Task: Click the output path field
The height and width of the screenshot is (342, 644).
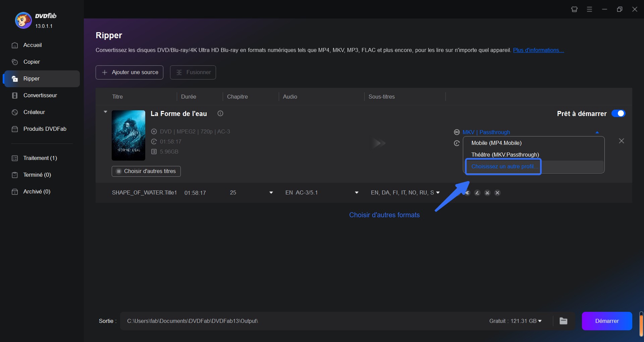Action: click(x=302, y=321)
